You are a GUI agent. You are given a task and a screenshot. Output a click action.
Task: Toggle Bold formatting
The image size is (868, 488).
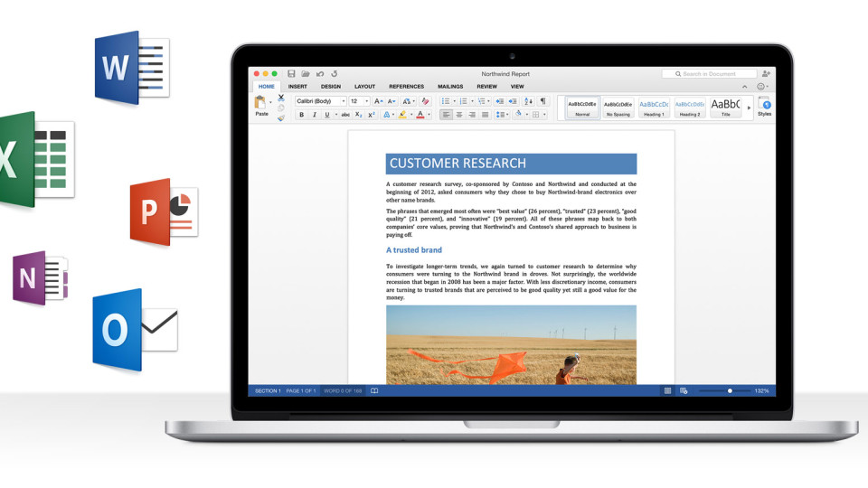coord(302,115)
